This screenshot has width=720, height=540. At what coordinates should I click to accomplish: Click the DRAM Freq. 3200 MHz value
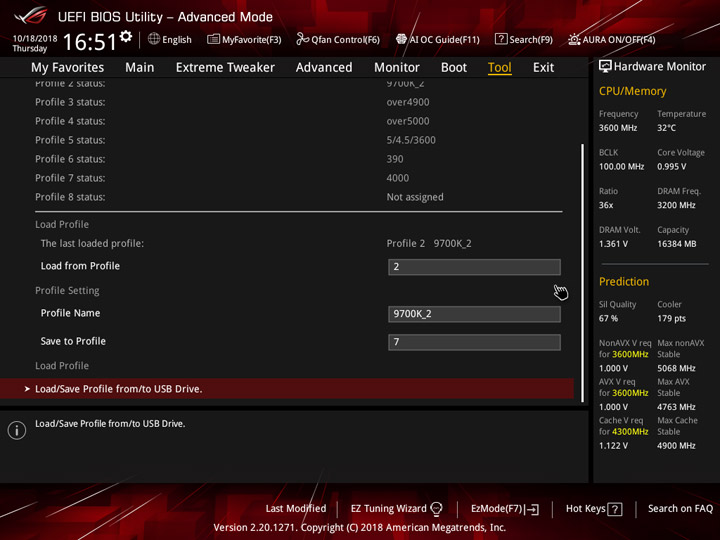click(x=676, y=205)
